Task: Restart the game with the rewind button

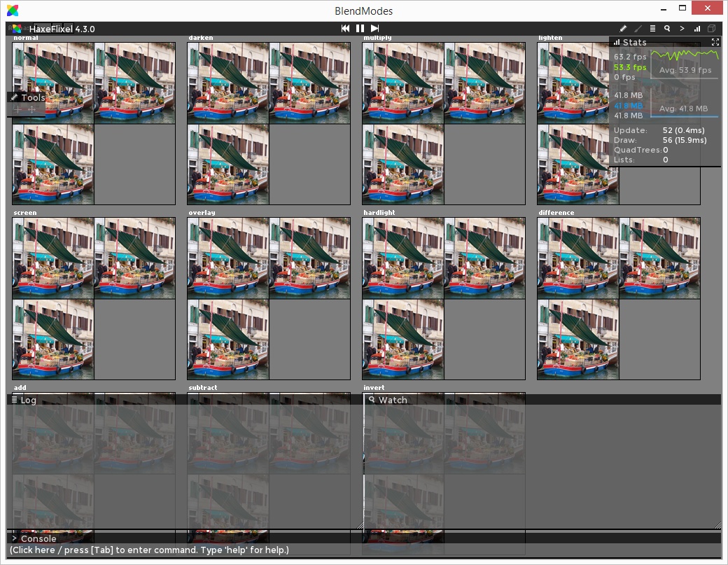Action: tap(344, 29)
